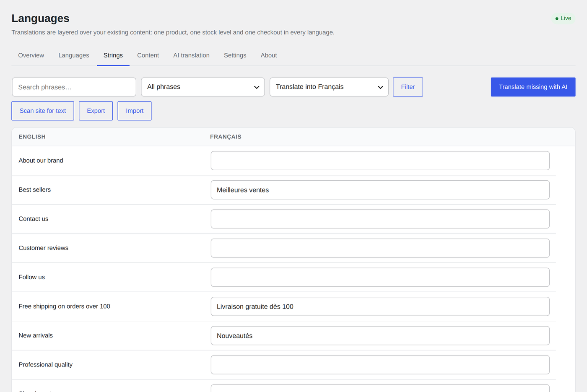Click the Import button
587x392 pixels.
pos(135,111)
